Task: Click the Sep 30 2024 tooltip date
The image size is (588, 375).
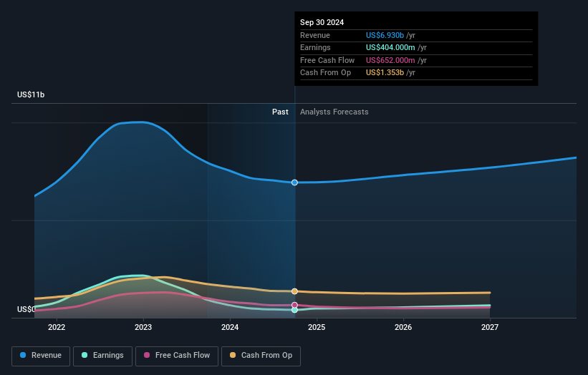Action: click(x=322, y=22)
